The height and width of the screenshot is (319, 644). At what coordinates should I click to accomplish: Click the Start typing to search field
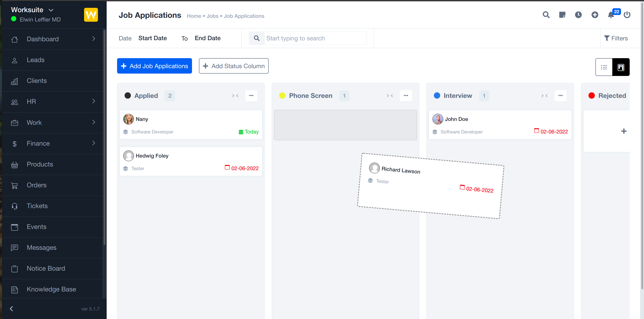pyautogui.click(x=315, y=38)
